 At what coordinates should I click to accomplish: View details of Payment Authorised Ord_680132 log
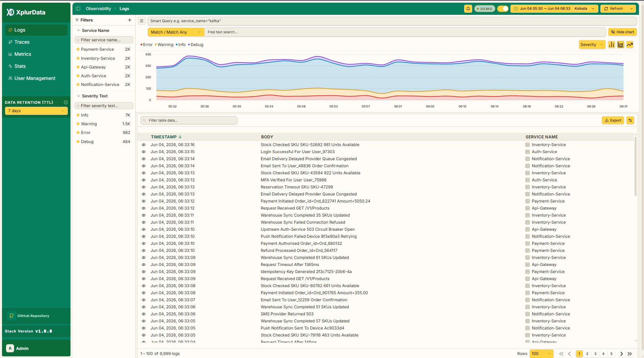[x=144, y=243]
